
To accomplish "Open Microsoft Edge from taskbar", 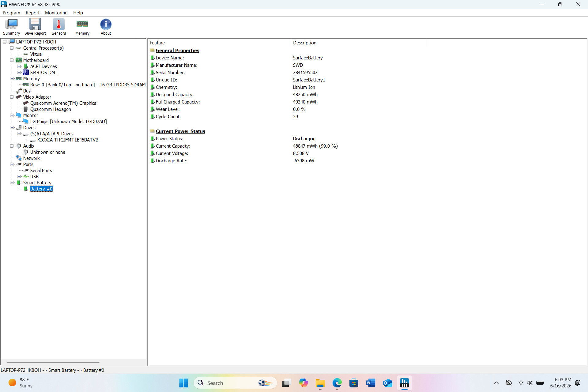I will 337,383.
